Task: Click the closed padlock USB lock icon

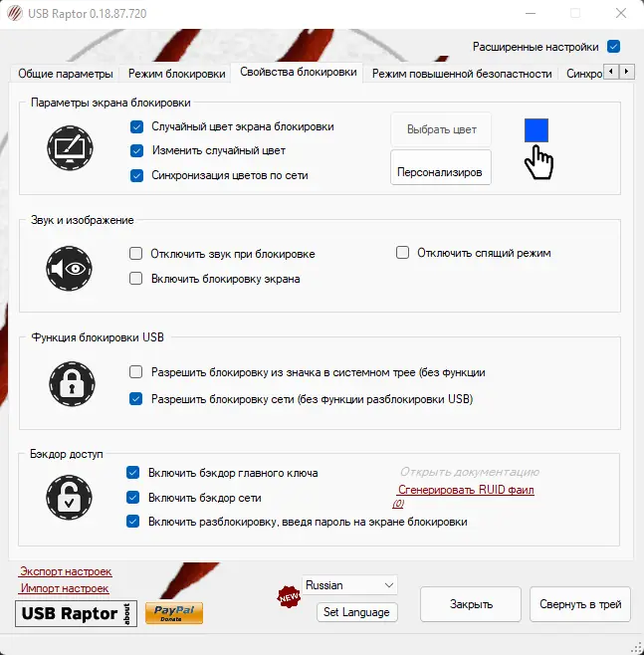Action: click(72, 384)
